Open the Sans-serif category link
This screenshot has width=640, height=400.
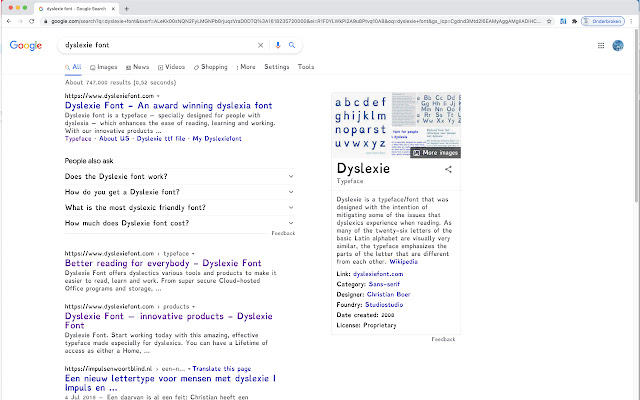click(x=384, y=284)
